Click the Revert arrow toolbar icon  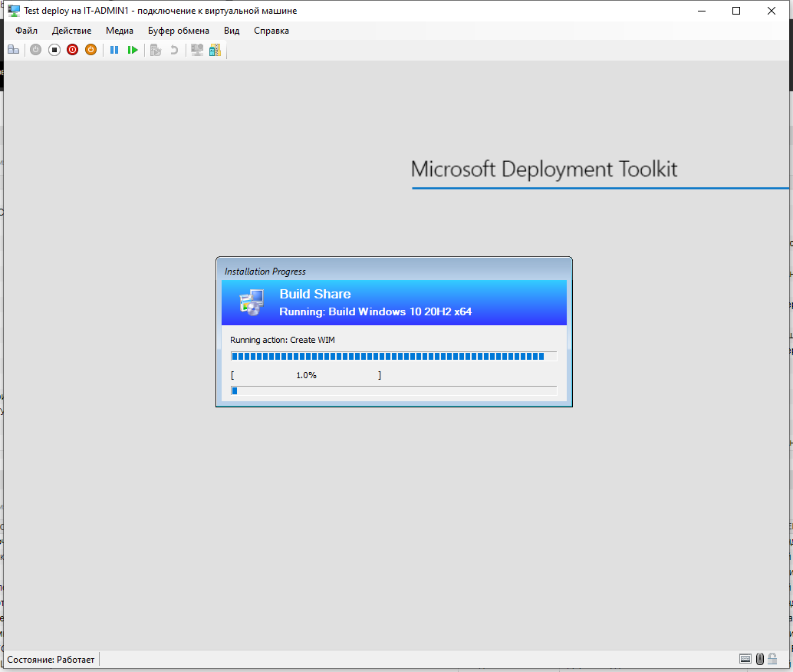coord(174,50)
